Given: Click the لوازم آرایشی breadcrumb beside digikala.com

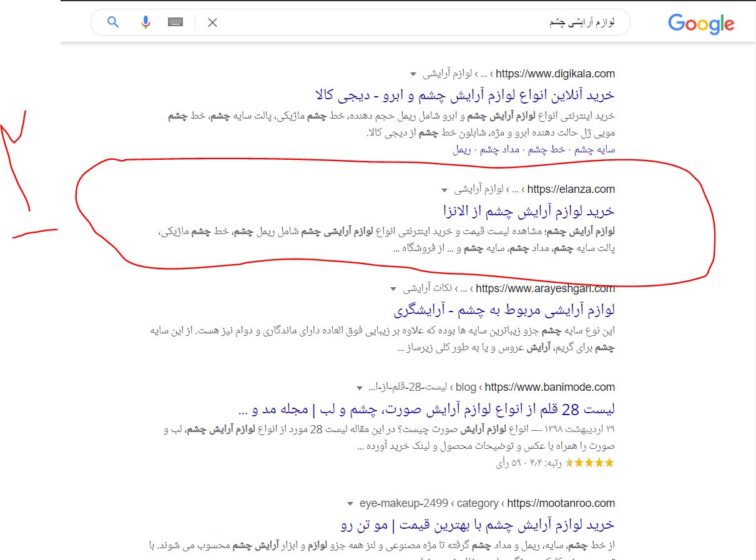Looking at the screenshot, I should [x=447, y=74].
